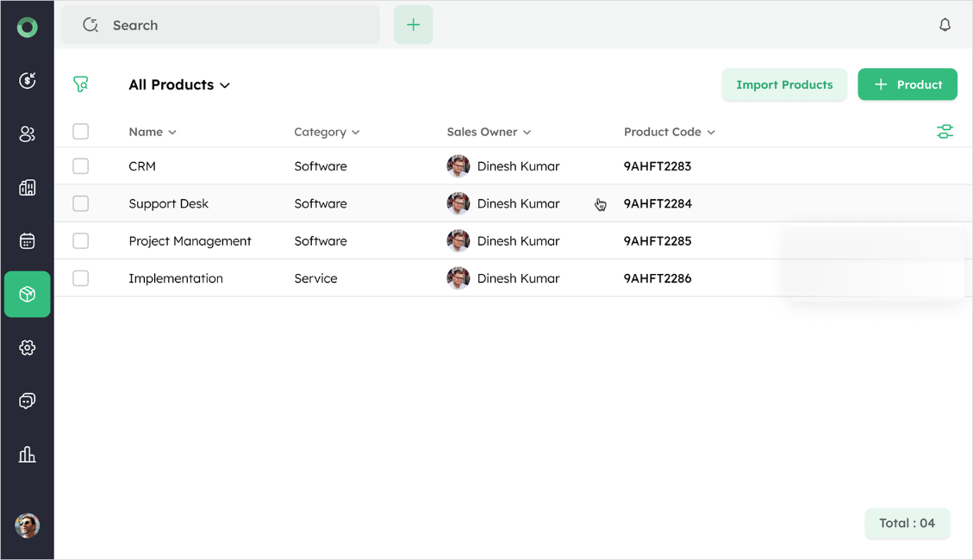The height and width of the screenshot is (560, 973).
Task: Select the Products box icon in sidebar
Action: click(x=28, y=294)
